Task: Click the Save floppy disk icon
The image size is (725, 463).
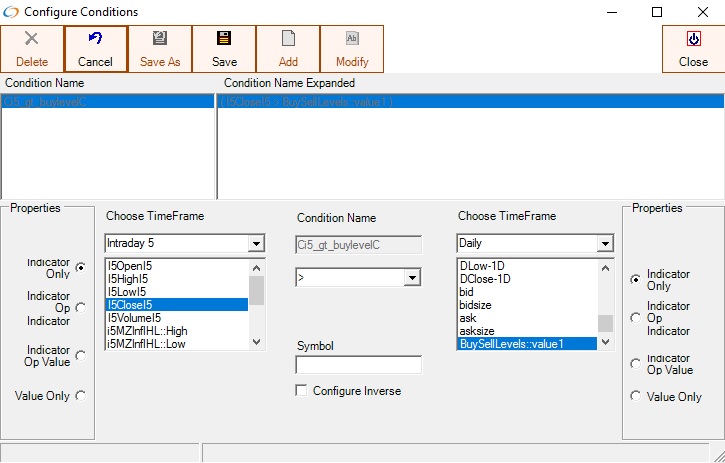Action: coord(224,39)
